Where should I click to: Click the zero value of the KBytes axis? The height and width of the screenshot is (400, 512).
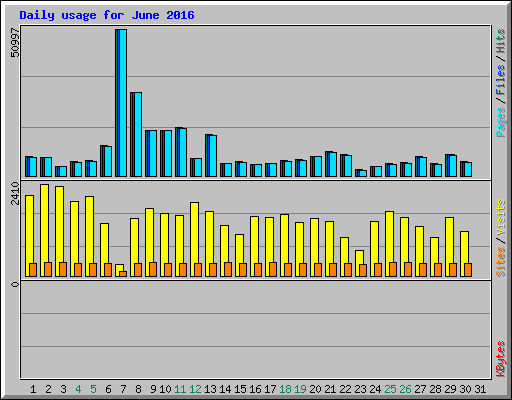pyautogui.click(x=15, y=285)
